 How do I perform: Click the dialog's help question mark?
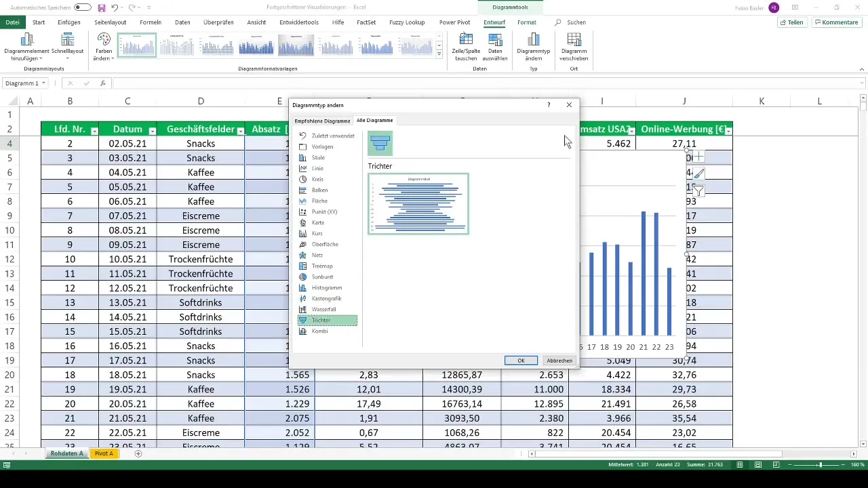[x=549, y=105]
